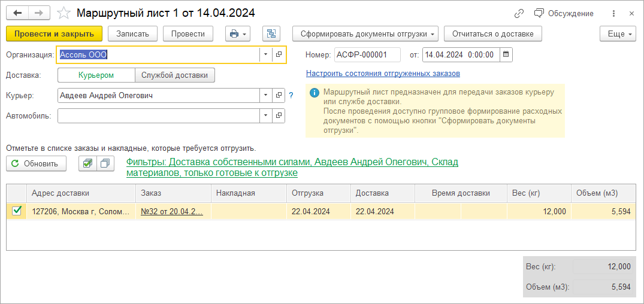Uncheck the order row checkbox
The image size is (644, 304).
tap(17, 211)
